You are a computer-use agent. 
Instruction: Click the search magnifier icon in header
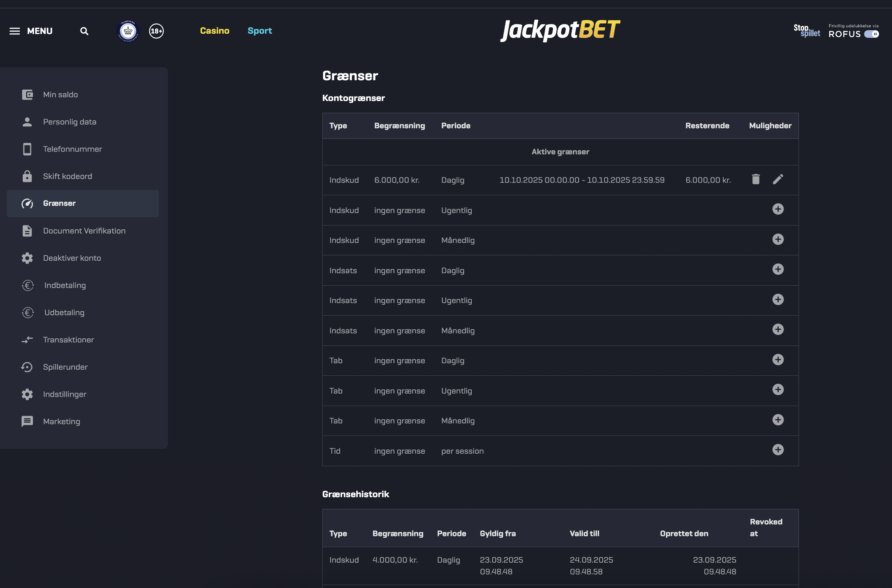(84, 31)
